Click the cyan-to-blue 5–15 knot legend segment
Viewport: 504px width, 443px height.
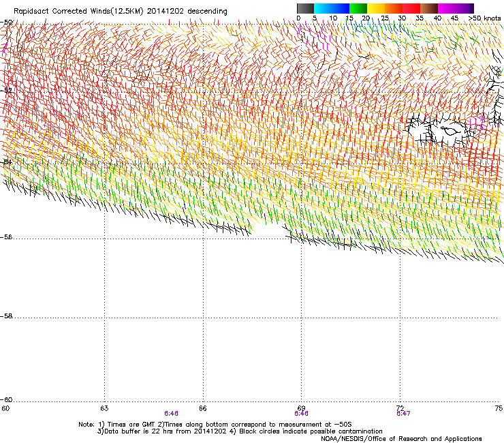pos(332,8)
